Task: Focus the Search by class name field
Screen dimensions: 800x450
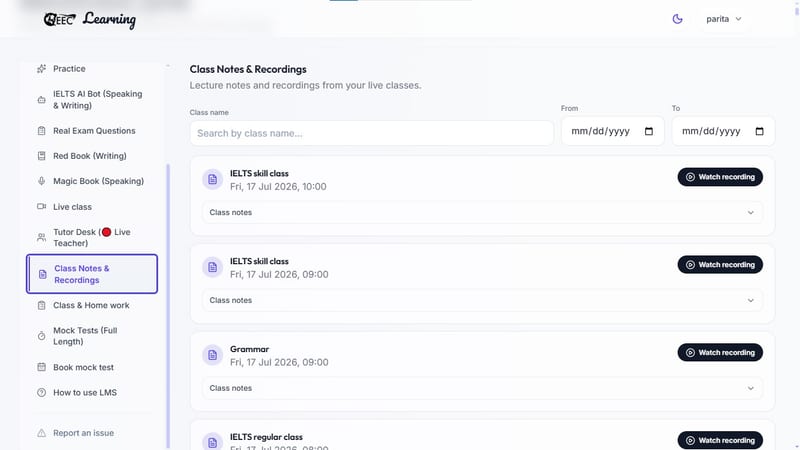Action: (x=371, y=133)
